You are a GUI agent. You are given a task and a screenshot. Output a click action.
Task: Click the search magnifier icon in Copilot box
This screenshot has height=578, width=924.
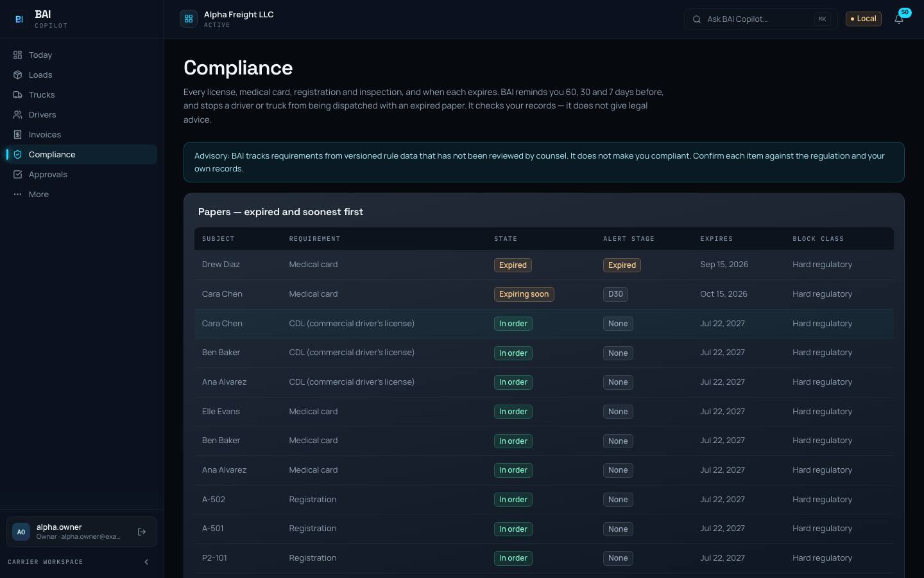point(696,19)
